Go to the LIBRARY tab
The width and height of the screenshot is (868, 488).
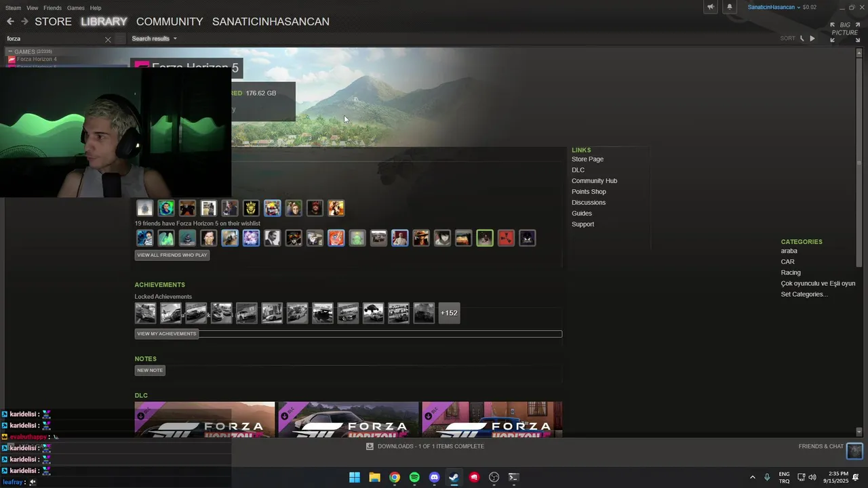coord(104,22)
